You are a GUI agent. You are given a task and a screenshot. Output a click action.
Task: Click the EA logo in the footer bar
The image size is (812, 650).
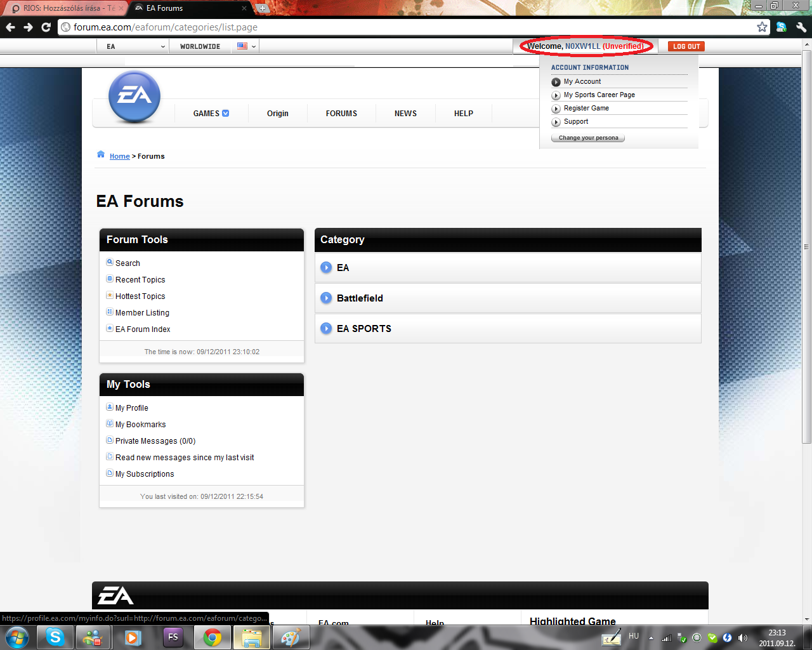[x=115, y=595]
